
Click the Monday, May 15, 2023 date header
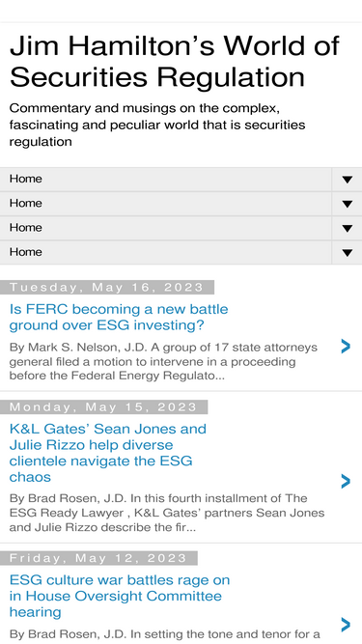click(x=103, y=407)
